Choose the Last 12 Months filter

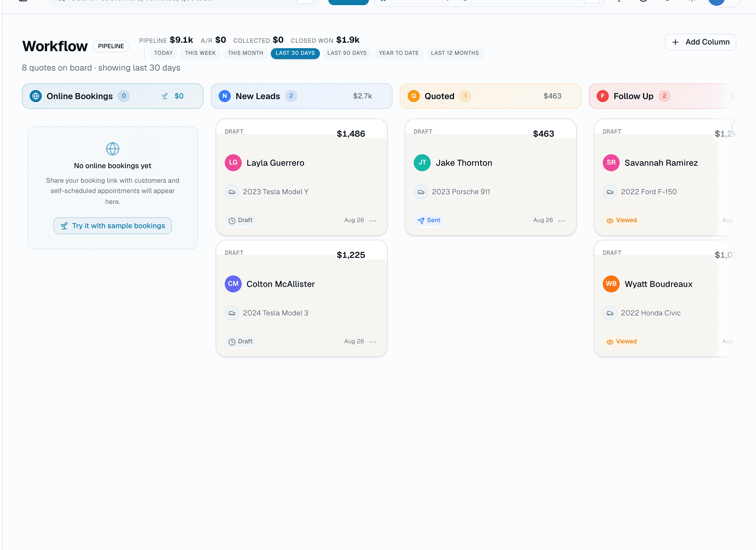click(x=455, y=53)
